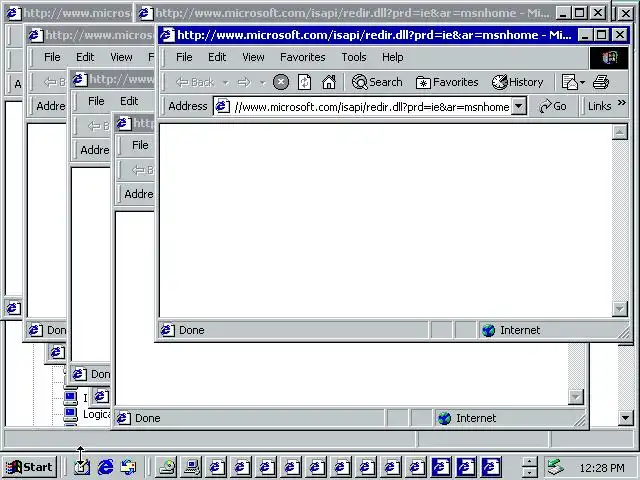Click the "Done" text in the front status bar
The image size is (640, 480).
(191, 330)
